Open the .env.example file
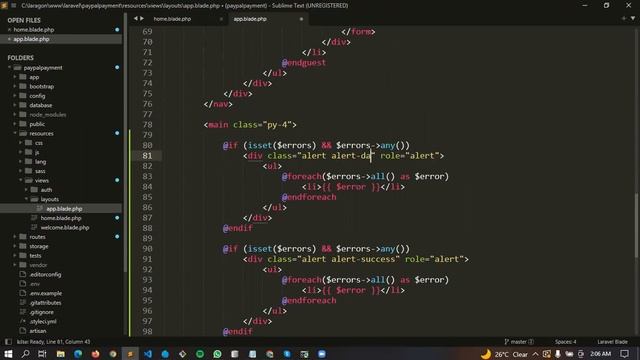 pyautogui.click(x=45, y=293)
